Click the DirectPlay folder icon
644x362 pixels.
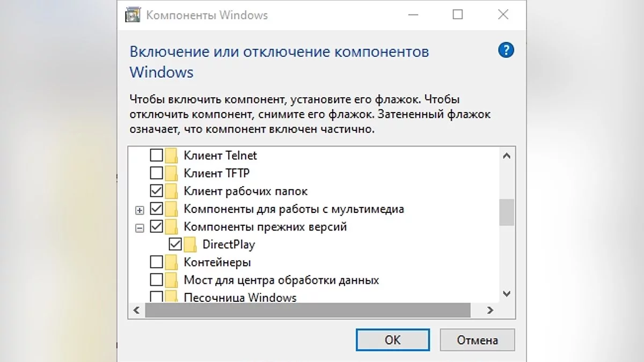pos(190,245)
